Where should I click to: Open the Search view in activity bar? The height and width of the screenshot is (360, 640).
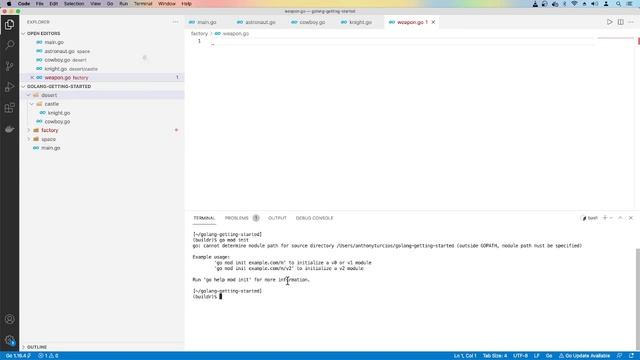[x=9, y=45]
